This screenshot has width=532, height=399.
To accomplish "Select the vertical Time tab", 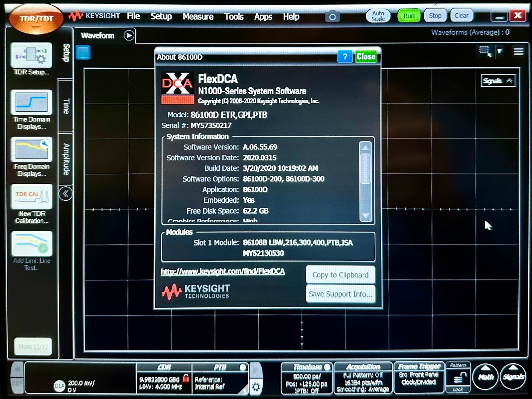I will [66, 106].
